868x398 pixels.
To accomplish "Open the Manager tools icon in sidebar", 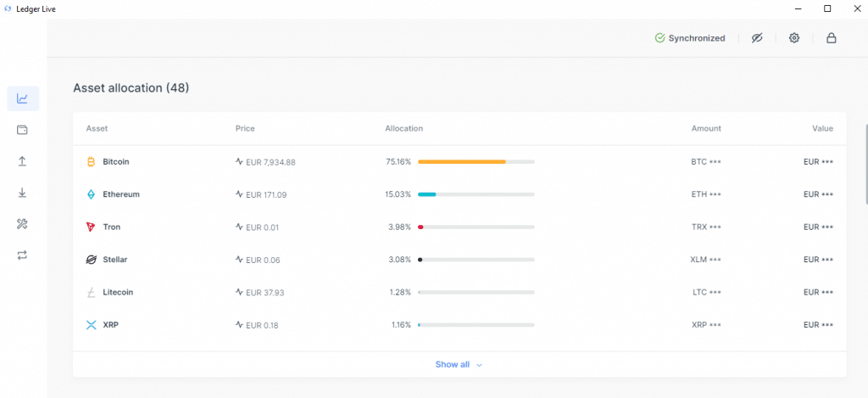I will coord(22,224).
